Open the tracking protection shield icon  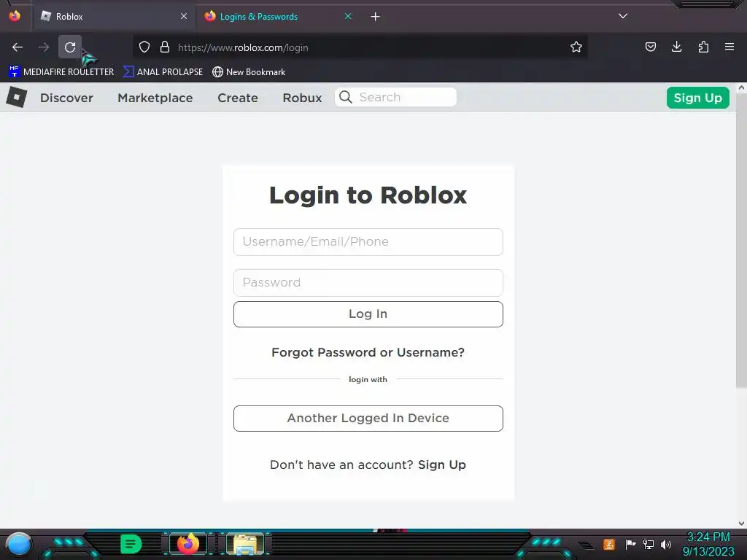pyautogui.click(x=144, y=47)
